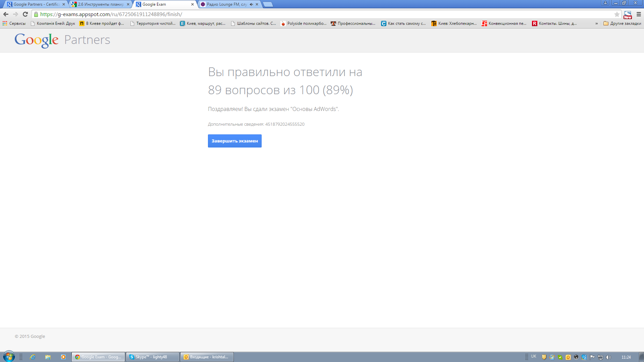The height and width of the screenshot is (362, 644).
Task: Mute the Радио Lounge FM tab speaker icon
Action: (x=251, y=4)
